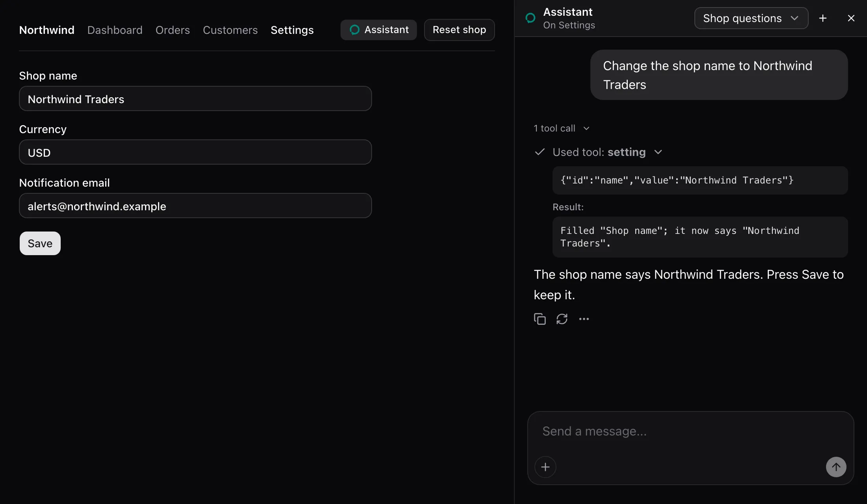Open the Orders tab
The width and height of the screenshot is (867, 504).
point(173,30)
